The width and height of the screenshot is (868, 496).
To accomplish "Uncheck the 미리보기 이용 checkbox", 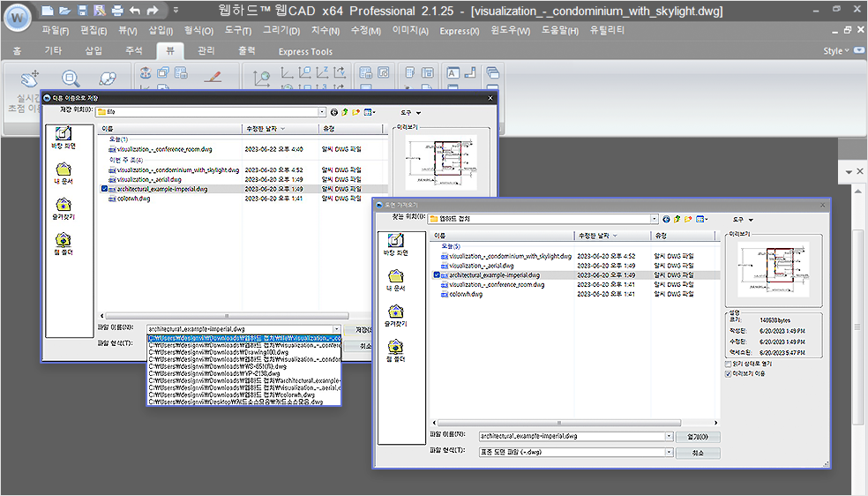I will [728, 373].
